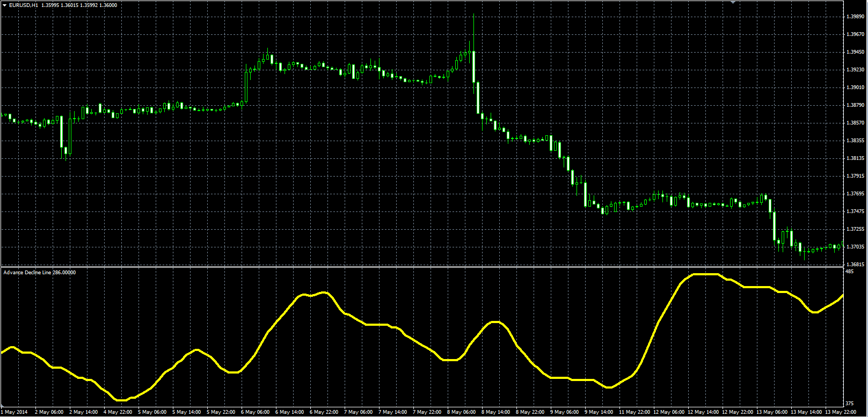Image resolution: width=868 pixels, height=417 pixels.
Task: Click the 12 May 22:00 time label
Action: point(738,413)
